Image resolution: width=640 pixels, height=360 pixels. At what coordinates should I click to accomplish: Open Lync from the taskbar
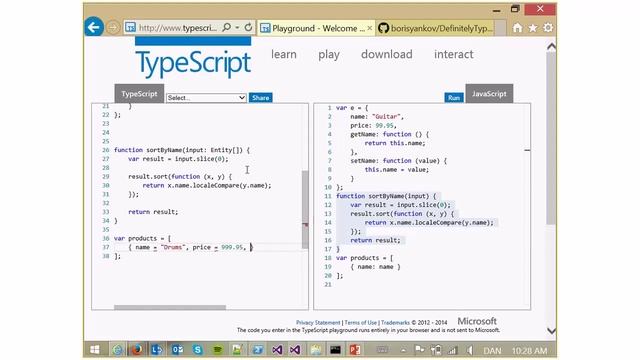point(157,350)
